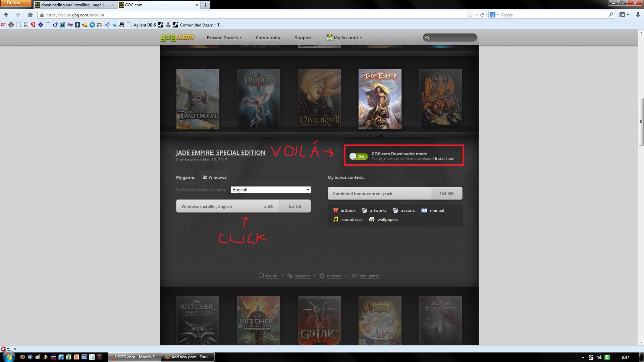Screen dimensions: 644x362
Task: Select the Jade Empire game cover
Action: pos(380,99)
